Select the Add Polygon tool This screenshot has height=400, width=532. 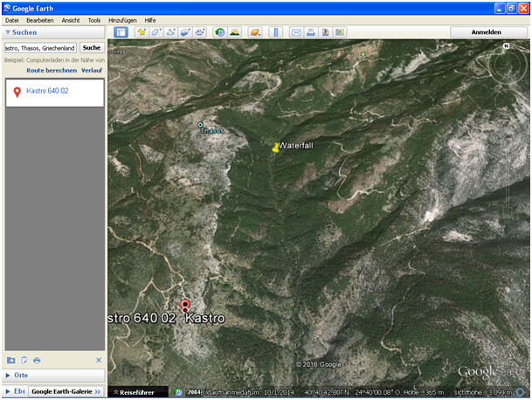[x=156, y=32]
